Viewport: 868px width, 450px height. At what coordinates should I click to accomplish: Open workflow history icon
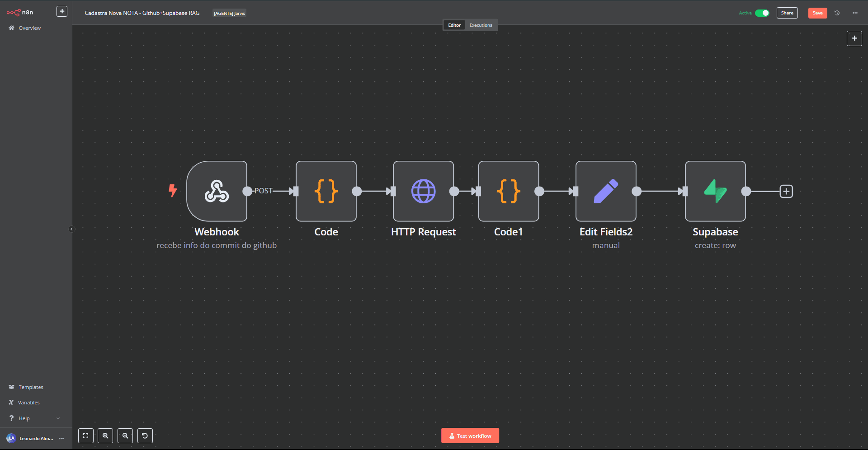point(837,13)
